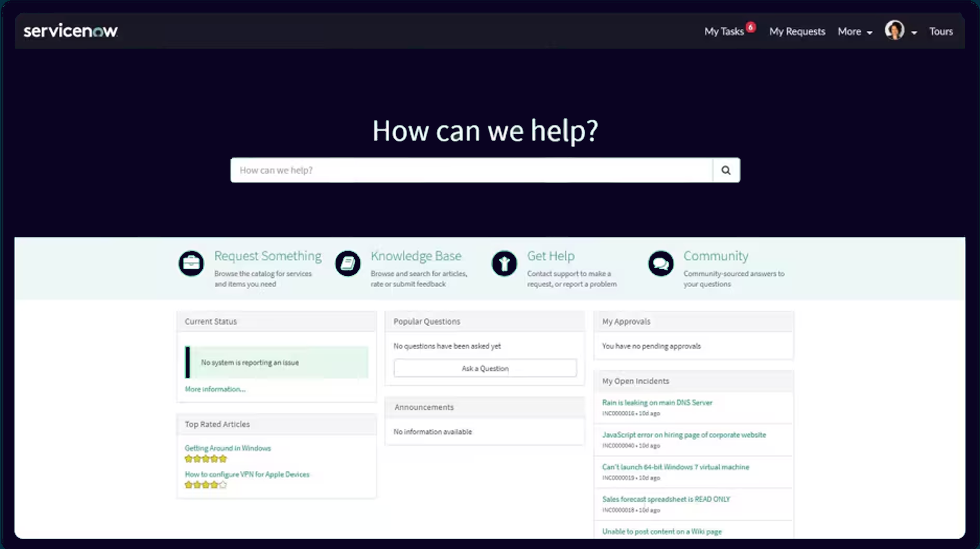Click the Ask a Question button

click(x=485, y=368)
